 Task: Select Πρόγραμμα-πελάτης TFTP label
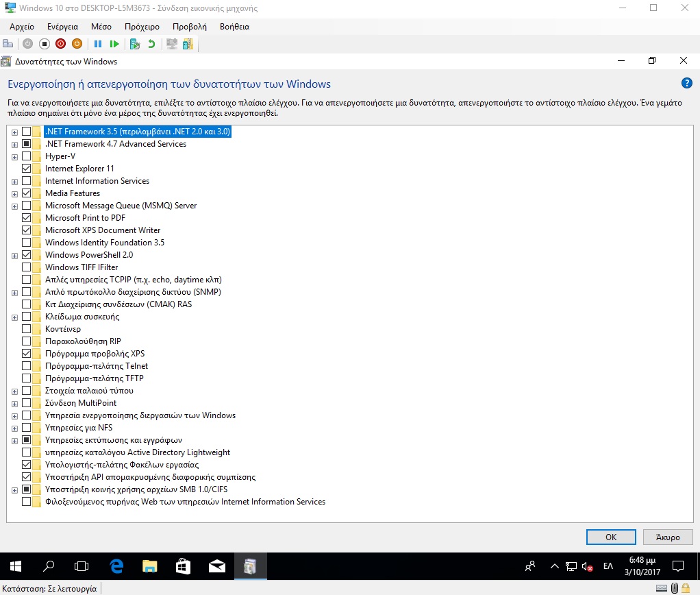tap(95, 378)
